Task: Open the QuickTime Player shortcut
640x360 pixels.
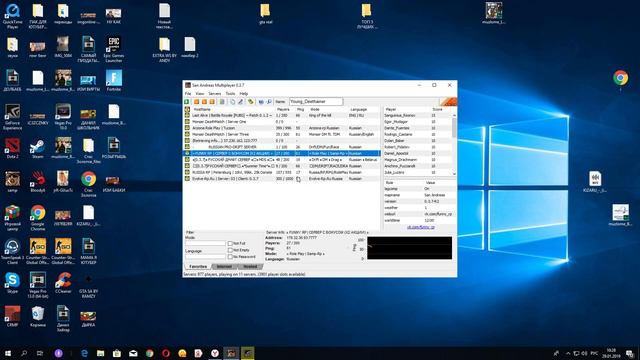Action: pos(12,16)
